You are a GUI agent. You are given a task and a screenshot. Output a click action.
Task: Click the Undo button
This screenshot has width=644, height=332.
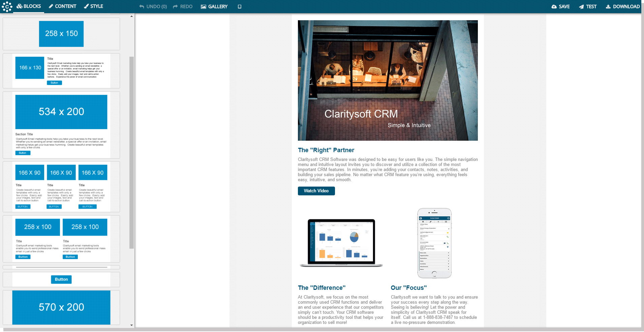pos(153,7)
